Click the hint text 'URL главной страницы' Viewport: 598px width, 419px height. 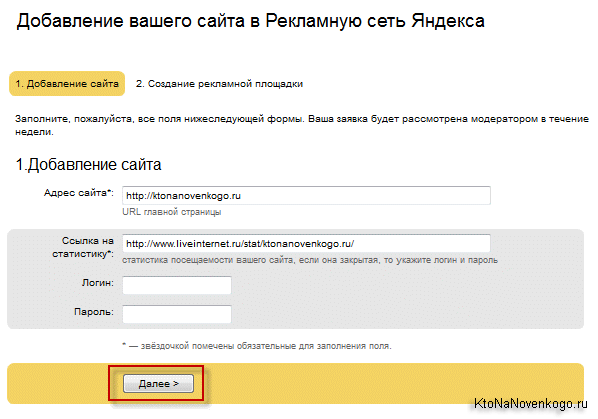coord(172,212)
